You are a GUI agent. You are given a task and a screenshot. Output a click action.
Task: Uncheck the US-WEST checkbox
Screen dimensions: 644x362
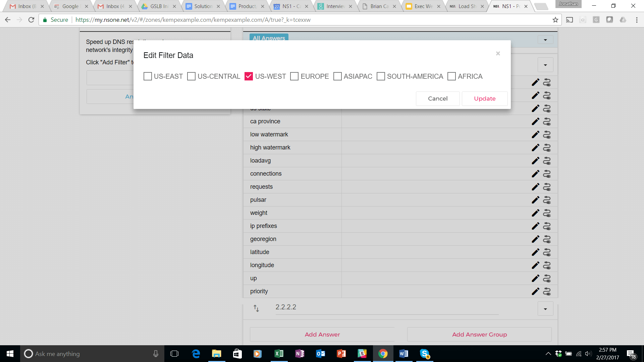click(249, 76)
